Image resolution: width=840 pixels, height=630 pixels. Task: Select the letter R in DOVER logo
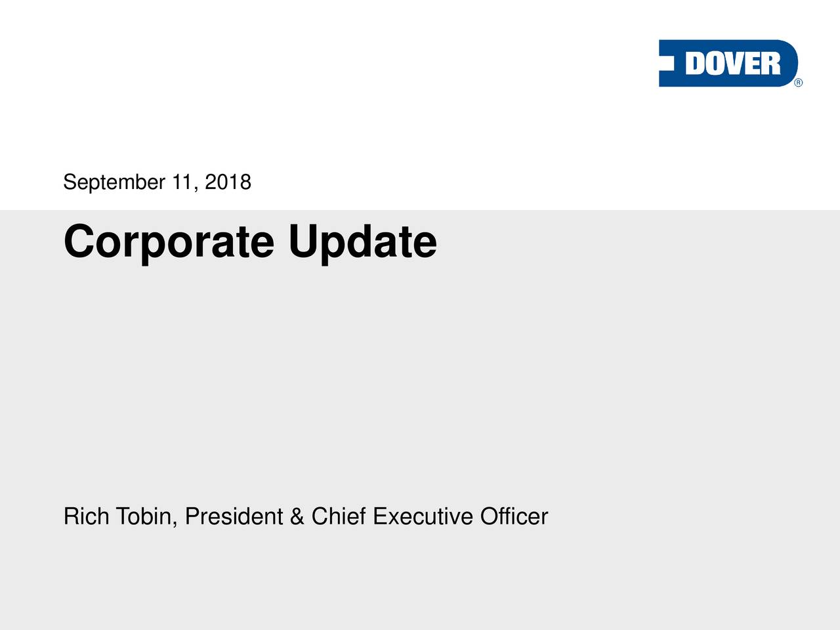point(771,63)
